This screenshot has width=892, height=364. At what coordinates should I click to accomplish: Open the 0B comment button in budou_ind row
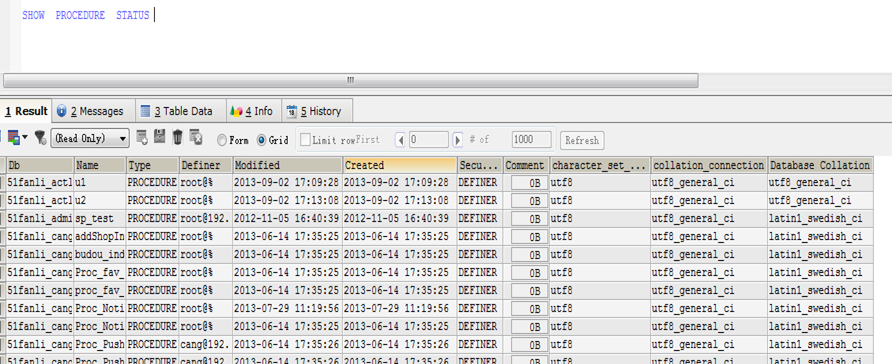click(x=529, y=255)
